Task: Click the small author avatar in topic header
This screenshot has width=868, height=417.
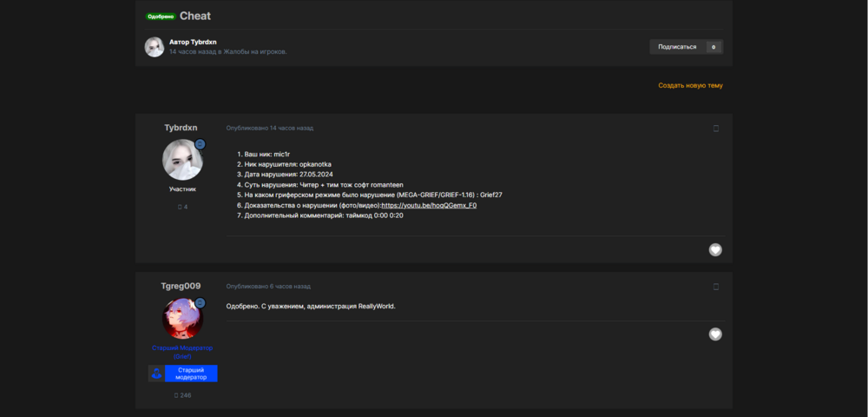Action: point(155,47)
